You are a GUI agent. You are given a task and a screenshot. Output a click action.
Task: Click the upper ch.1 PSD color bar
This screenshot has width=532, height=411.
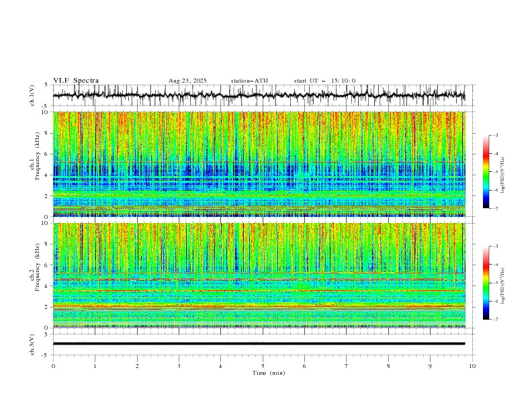pos(486,172)
